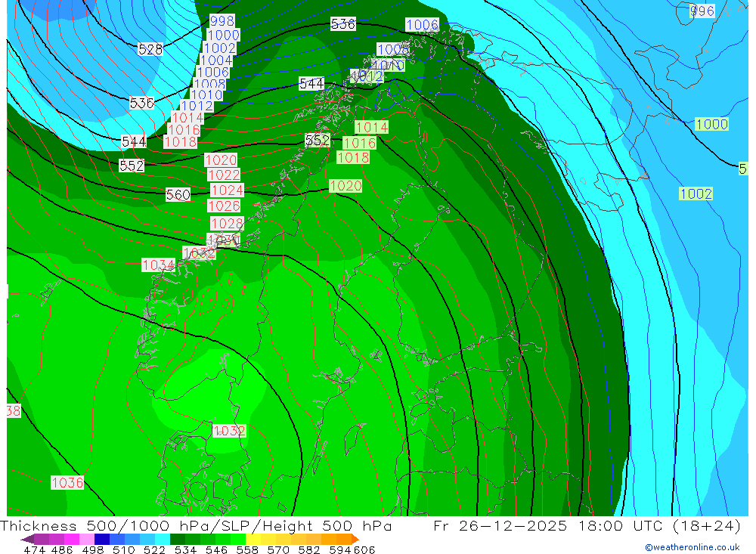This screenshot has width=756, height=554.
Task: Click legend value 546
Action: (x=216, y=549)
